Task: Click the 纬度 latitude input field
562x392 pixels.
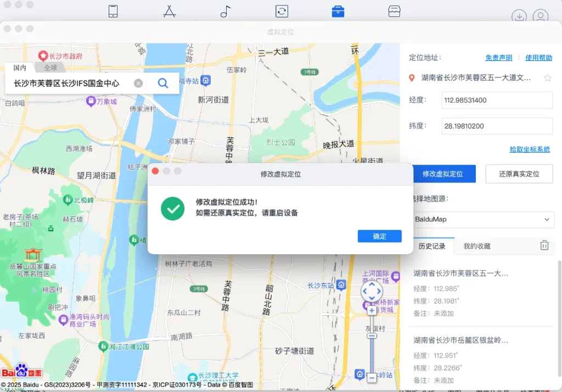Action: 497,126
